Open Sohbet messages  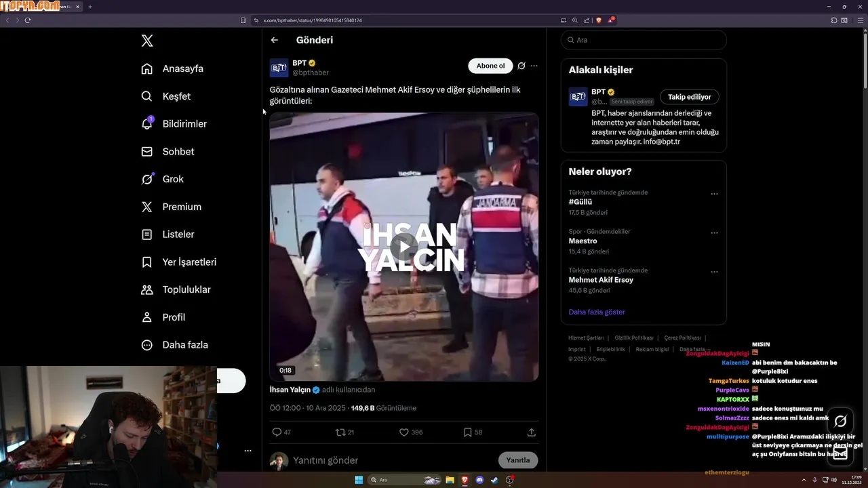point(167,152)
